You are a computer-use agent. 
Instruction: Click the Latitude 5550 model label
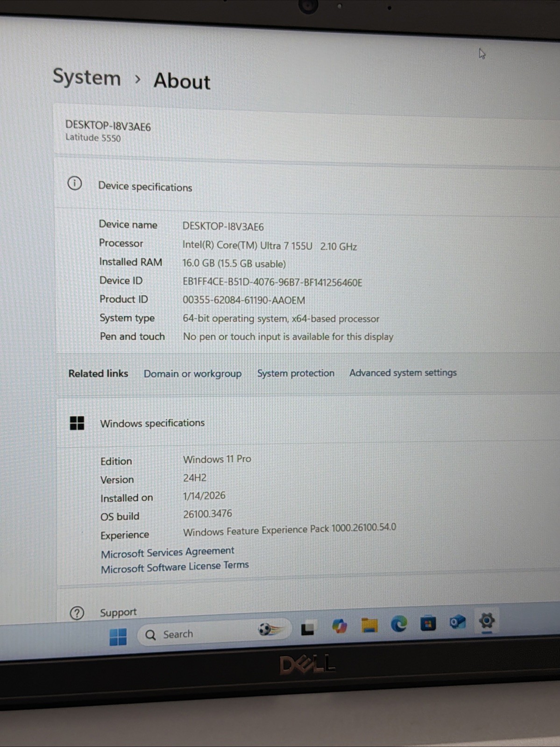click(93, 138)
